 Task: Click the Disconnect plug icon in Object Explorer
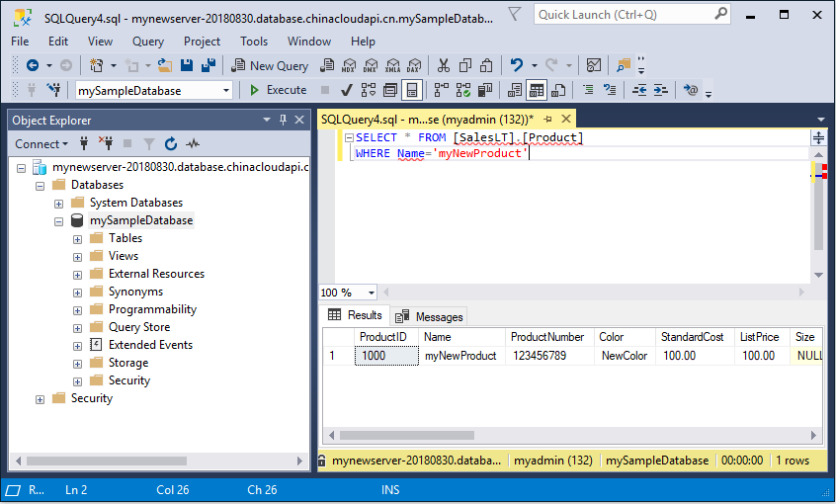[107, 143]
